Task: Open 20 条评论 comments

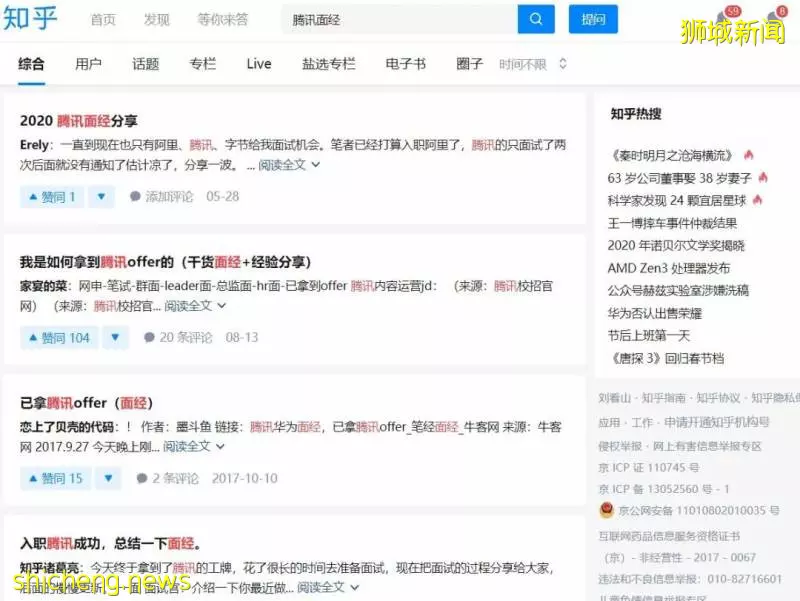Action: point(179,337)
